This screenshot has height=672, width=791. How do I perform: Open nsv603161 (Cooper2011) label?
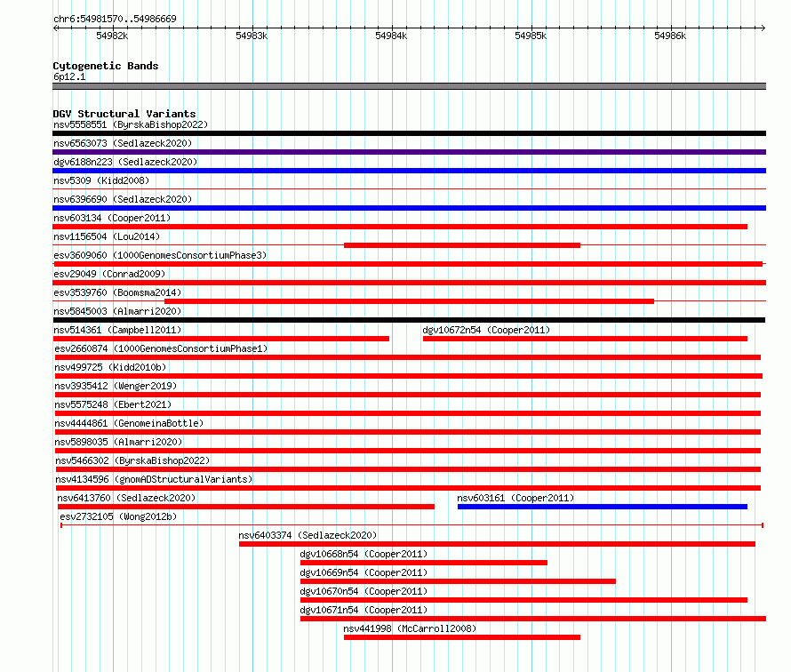point(515,498)
